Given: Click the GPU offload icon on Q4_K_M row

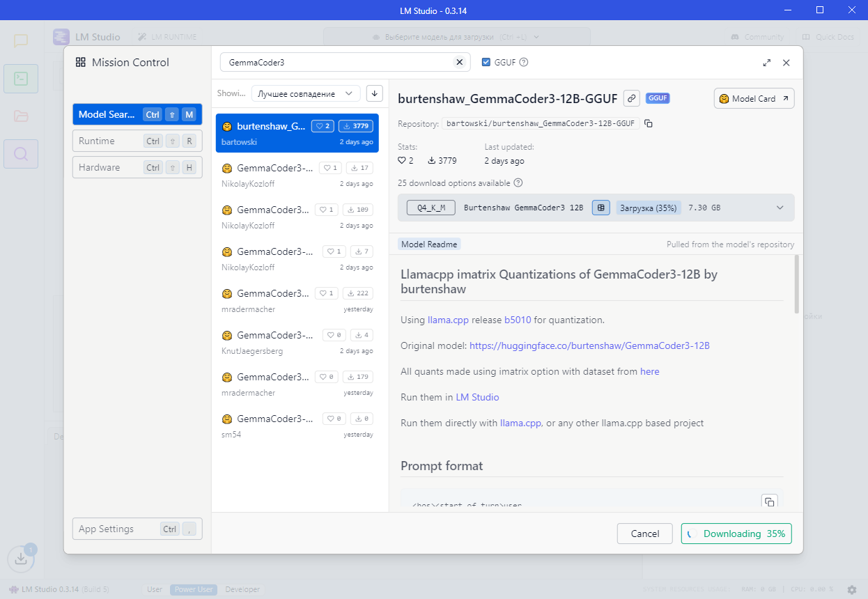Looking at the screenshot, I should coord(601,208).
